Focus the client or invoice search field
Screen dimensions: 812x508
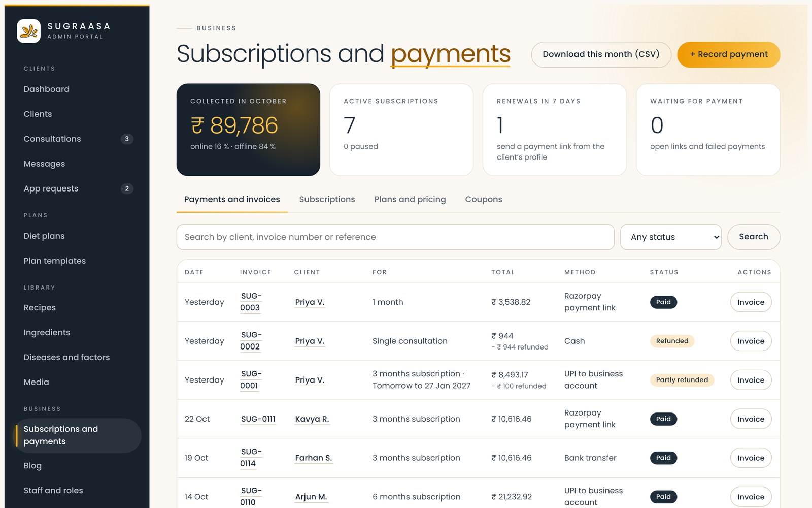pyautogui.click(x=395, y=237)
